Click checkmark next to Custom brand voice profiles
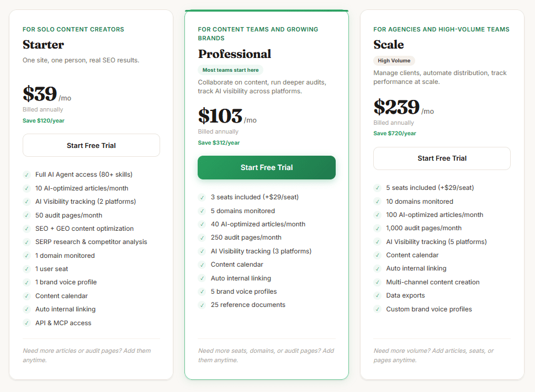This screenshot has width=535, height=392. (377, 309)
